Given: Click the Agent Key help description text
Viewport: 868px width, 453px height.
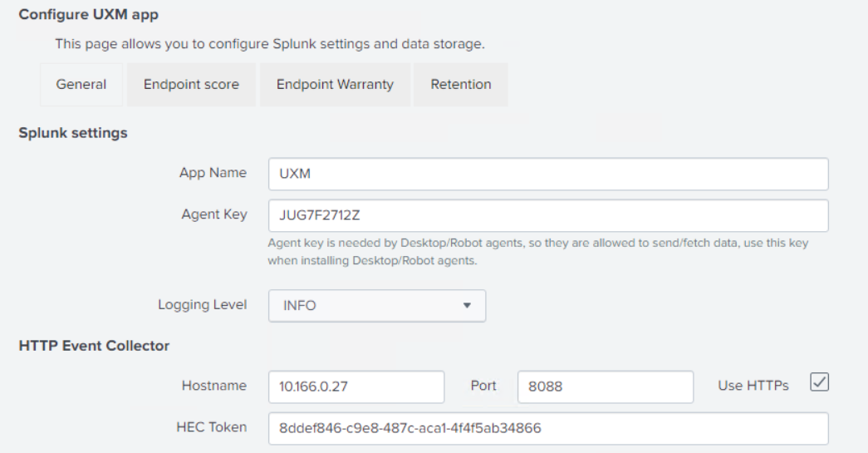Looking at the screenshot, I should click(538, 252).
